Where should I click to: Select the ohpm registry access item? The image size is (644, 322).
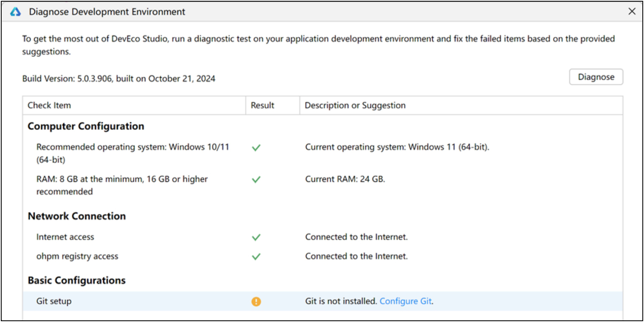pos(77,256)
